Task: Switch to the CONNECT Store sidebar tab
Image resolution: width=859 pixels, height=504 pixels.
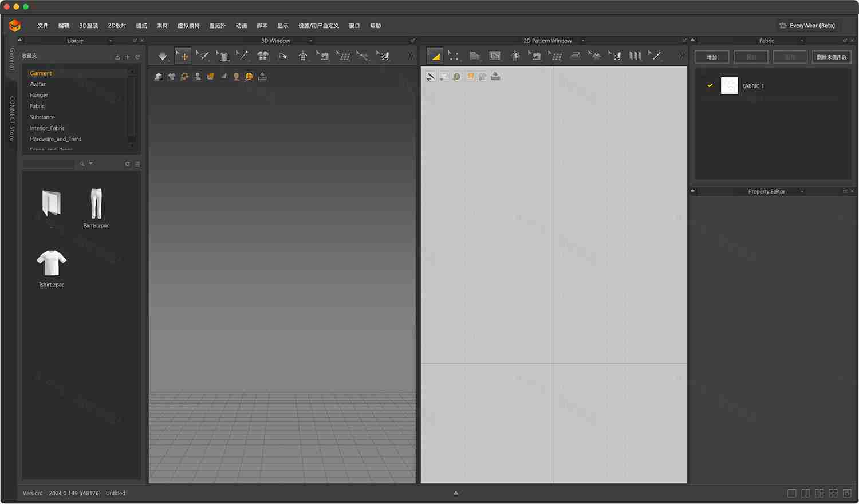Action: tap(10, 117)
